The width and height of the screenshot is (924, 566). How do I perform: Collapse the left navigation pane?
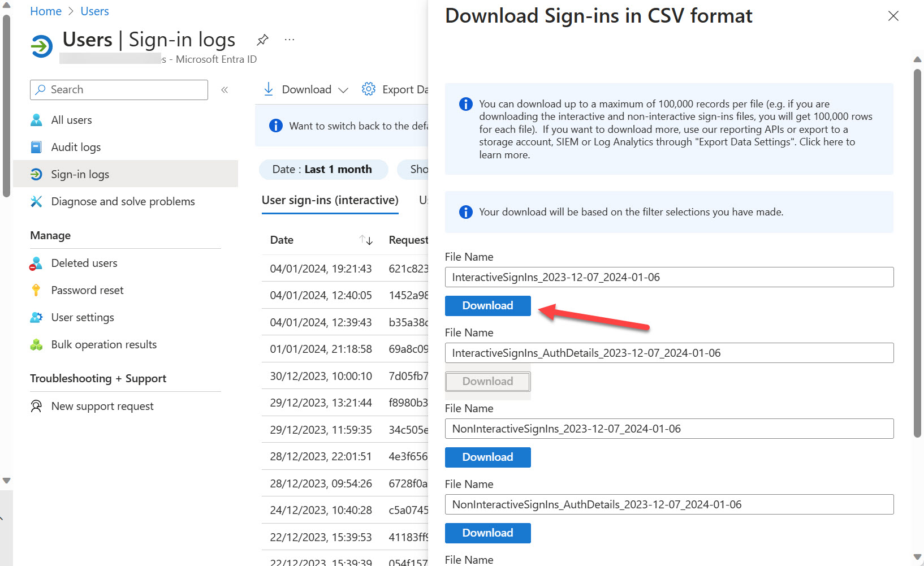(x=224, y=89)
